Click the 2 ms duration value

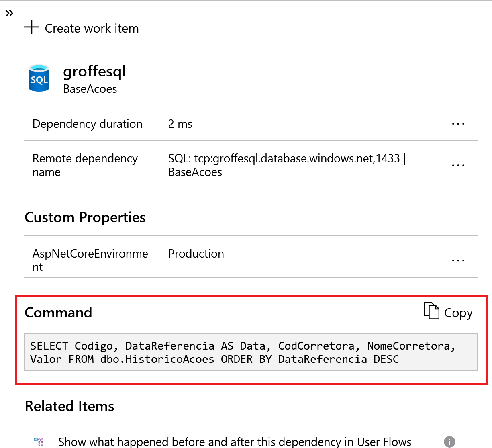[x=180, y=124]
